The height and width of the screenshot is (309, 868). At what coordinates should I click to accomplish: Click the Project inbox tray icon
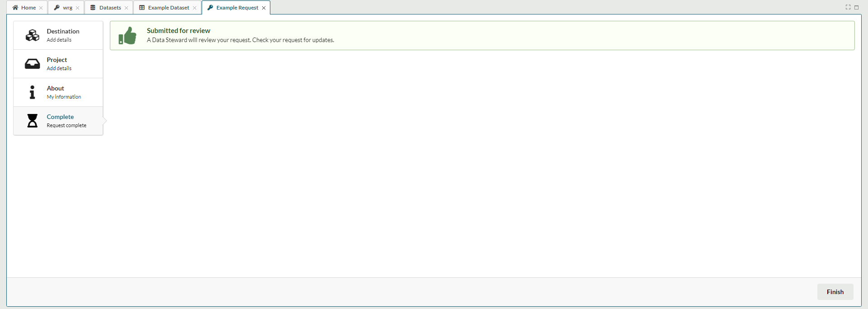(32, 64)
